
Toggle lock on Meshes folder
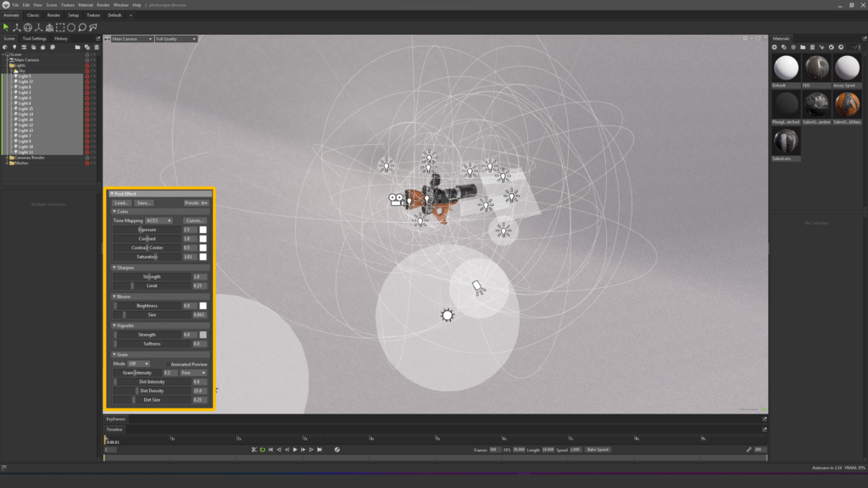[87, 164]
